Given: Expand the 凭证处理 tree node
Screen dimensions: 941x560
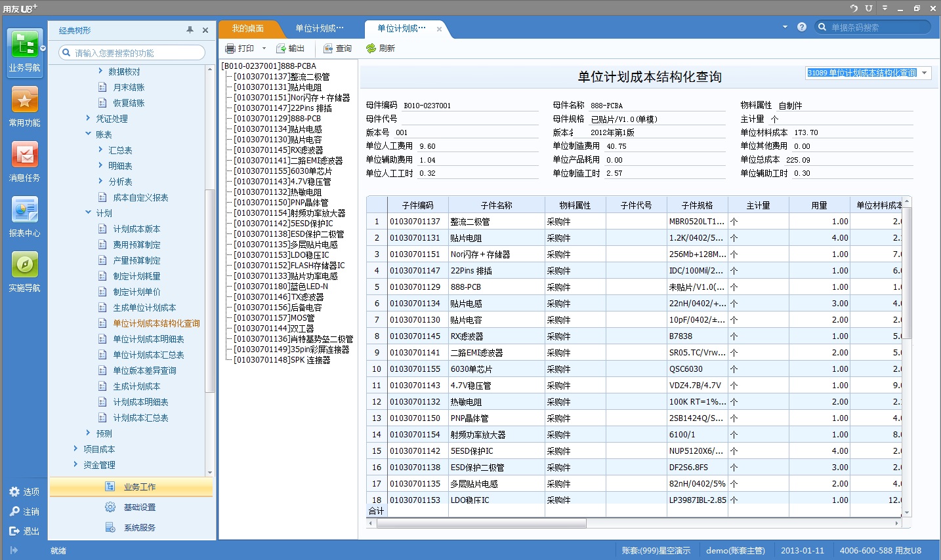Looking at the screenshot, I should click(x=88, y=118).
